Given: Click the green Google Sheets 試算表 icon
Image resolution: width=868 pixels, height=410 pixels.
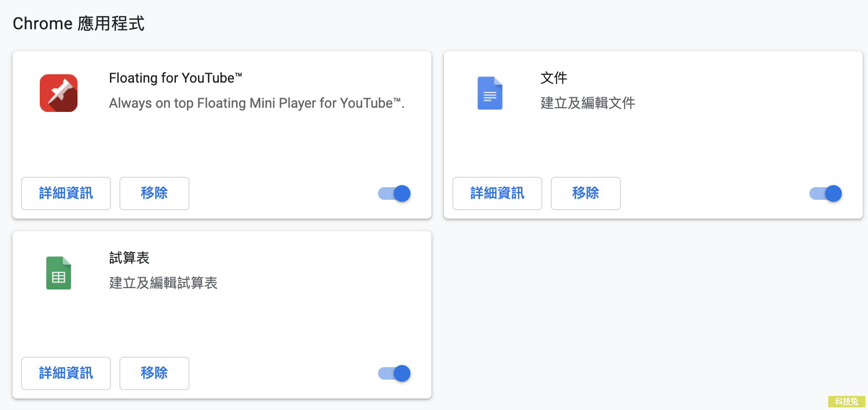Looking at the screenshot, I should coord(59,273).
